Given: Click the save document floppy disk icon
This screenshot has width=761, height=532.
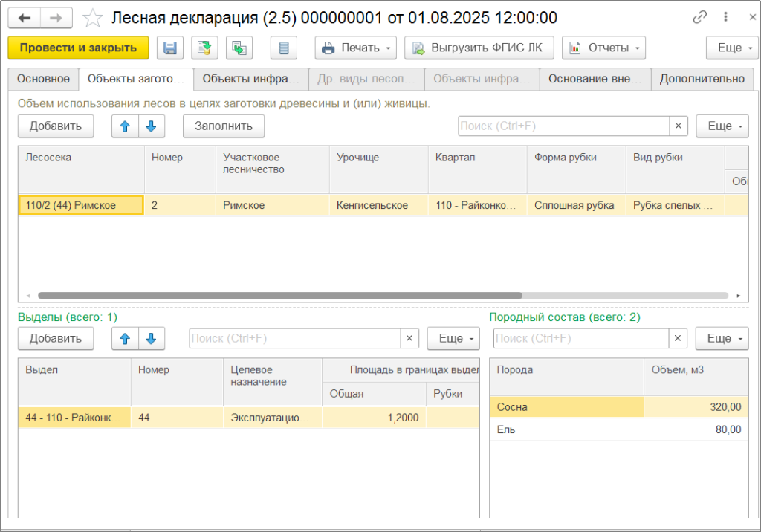Looking at the screenshot, I should click(170, 48).
